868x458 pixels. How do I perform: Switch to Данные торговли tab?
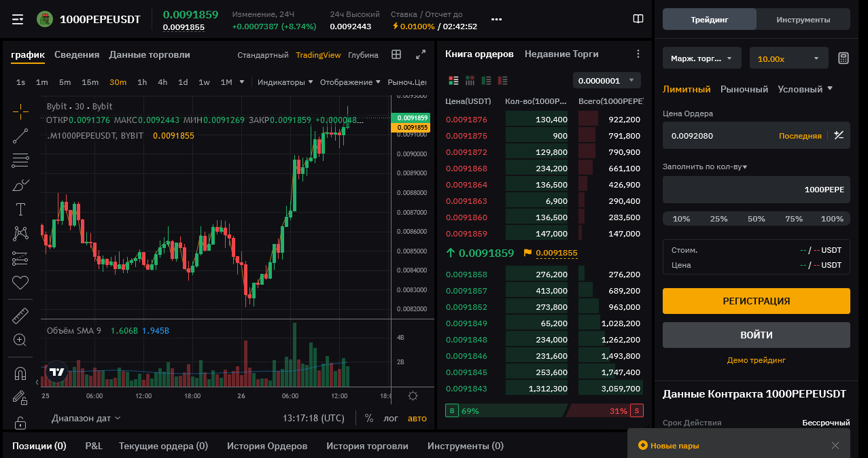click(150, 54)
